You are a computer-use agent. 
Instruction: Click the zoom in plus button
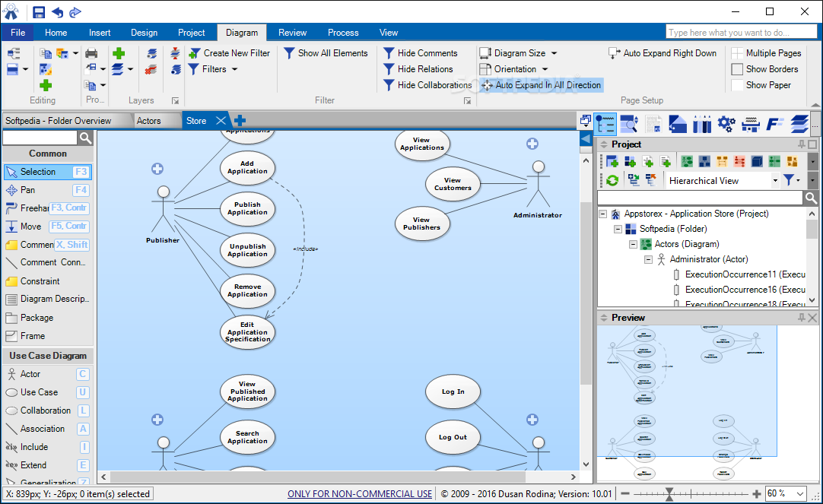click(x=756, y=494)
